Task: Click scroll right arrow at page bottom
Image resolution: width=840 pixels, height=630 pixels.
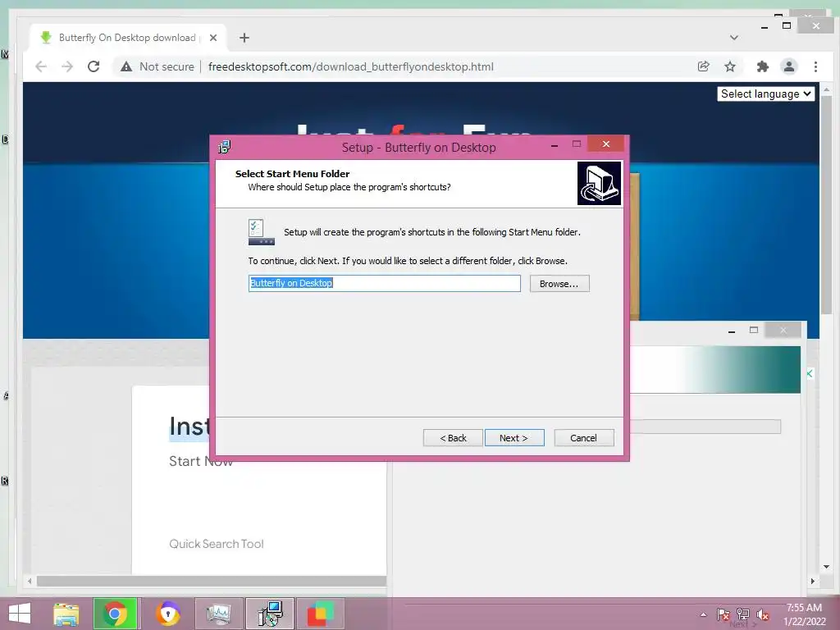Action: coord(813,581)
